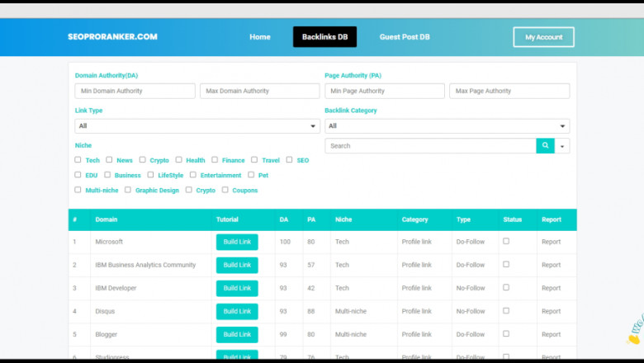Switch to the Guest Post DB tab

[405, 37]
